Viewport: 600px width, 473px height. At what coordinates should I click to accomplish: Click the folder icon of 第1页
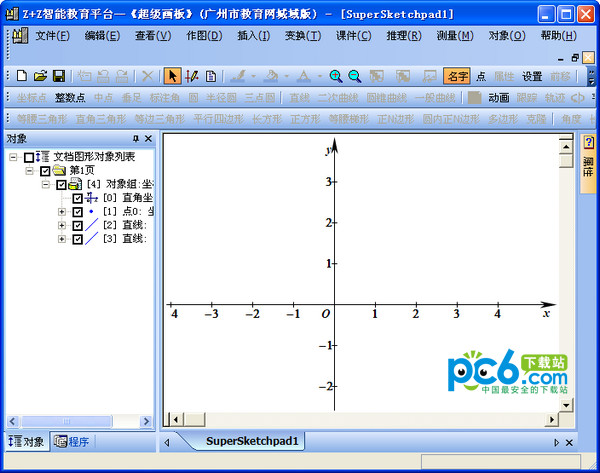[59, 170]
